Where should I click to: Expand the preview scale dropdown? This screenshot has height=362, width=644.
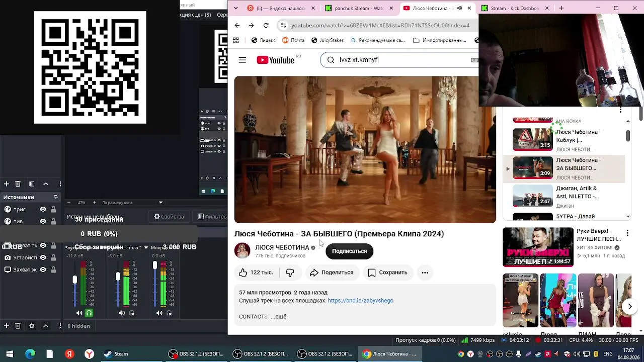click(x=160, y=203)
